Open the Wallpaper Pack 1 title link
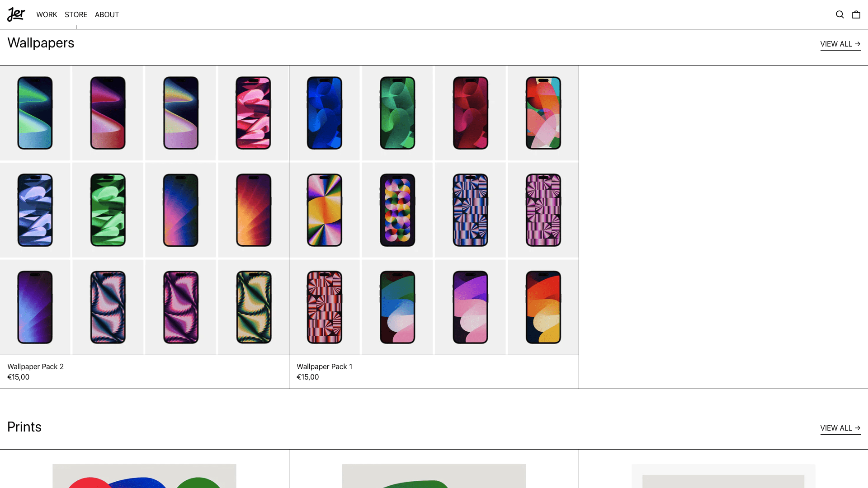Image resolution: width=868 pixels, height=488 pixels. (324, 366)
